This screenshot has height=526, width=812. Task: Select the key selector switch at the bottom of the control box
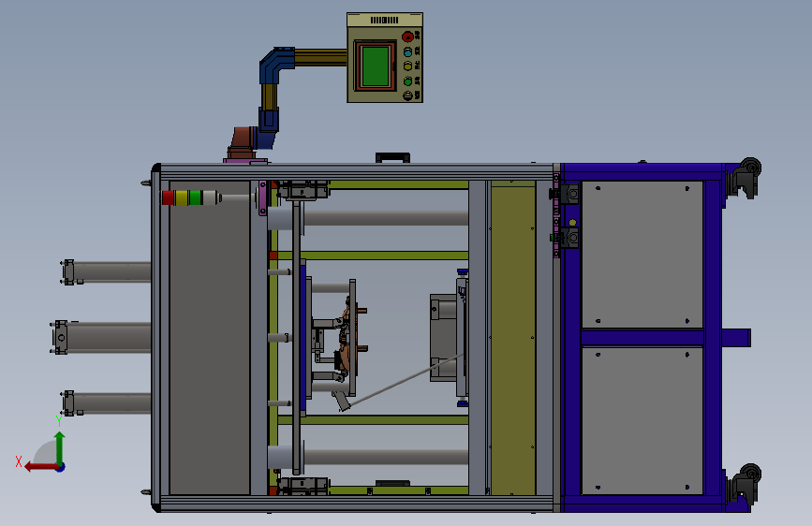[x=407, y=95]
